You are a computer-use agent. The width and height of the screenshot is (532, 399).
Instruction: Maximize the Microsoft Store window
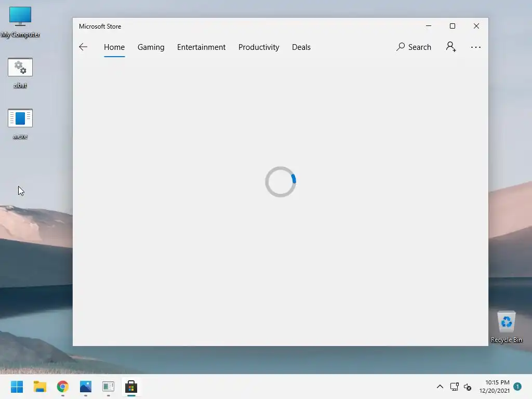coord(453,26)
